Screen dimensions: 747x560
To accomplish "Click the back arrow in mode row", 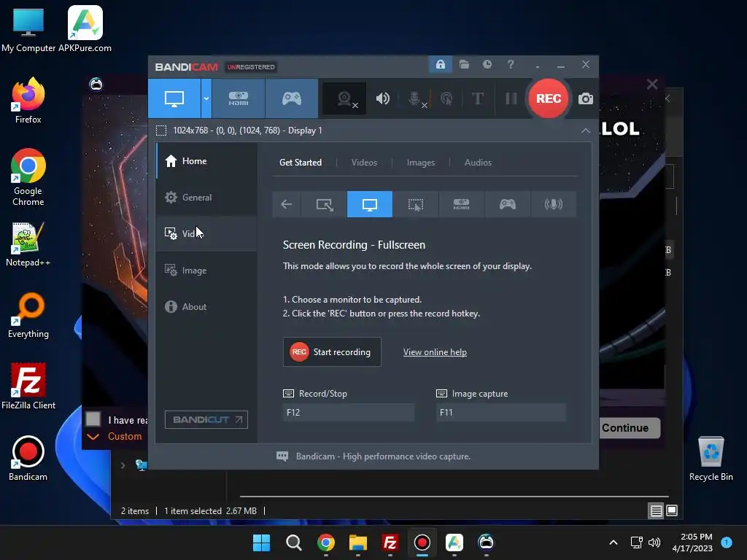I will [286, 204].
